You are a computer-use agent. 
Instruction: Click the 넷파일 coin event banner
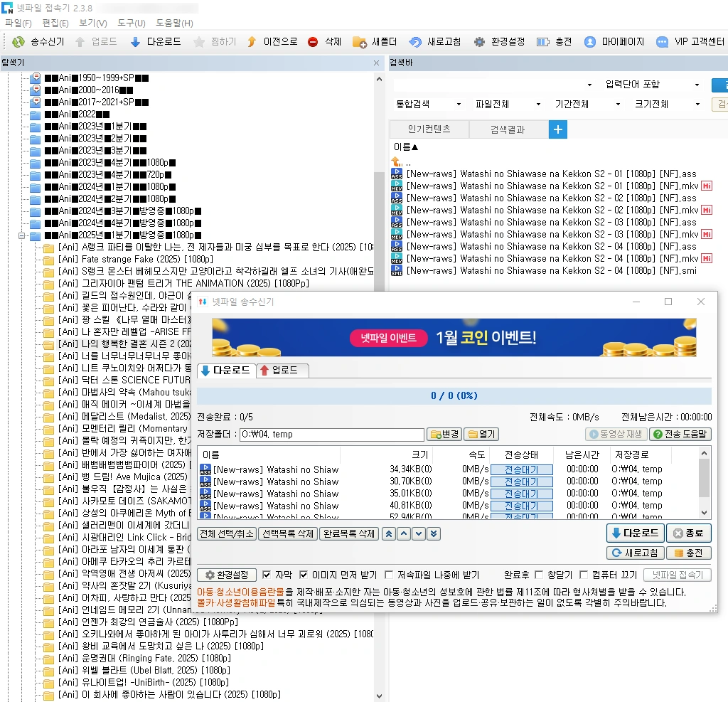pos(454,337)
